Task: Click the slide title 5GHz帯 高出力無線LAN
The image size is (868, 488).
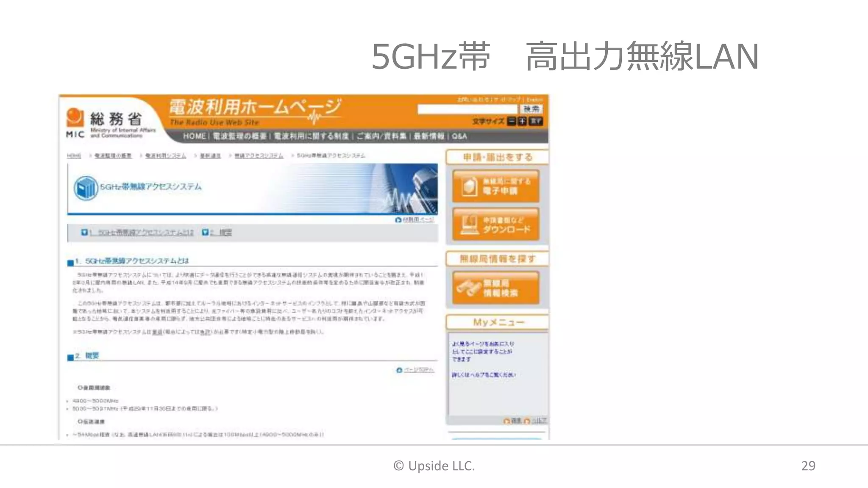Action: click(x=565, y=56)
